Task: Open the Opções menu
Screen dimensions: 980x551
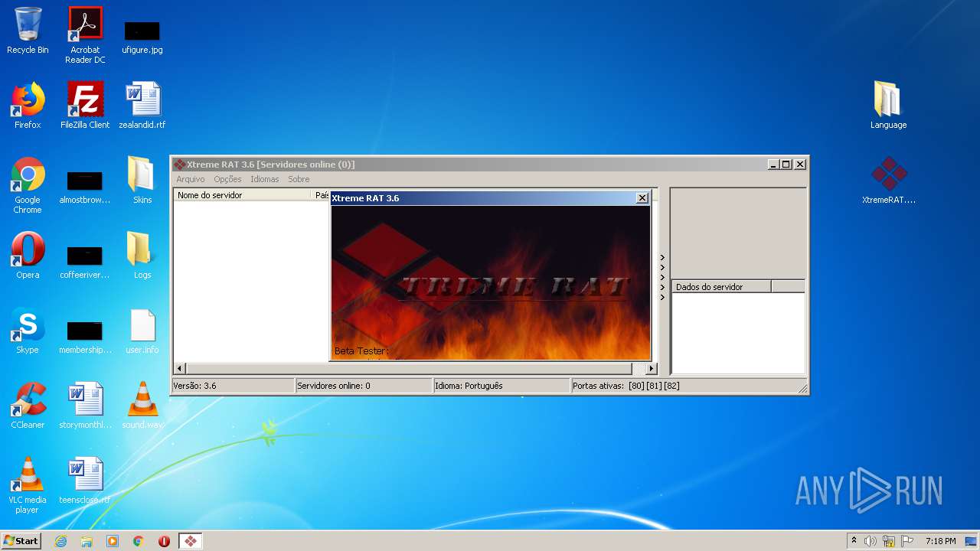Action: click(x=227, y=179)
